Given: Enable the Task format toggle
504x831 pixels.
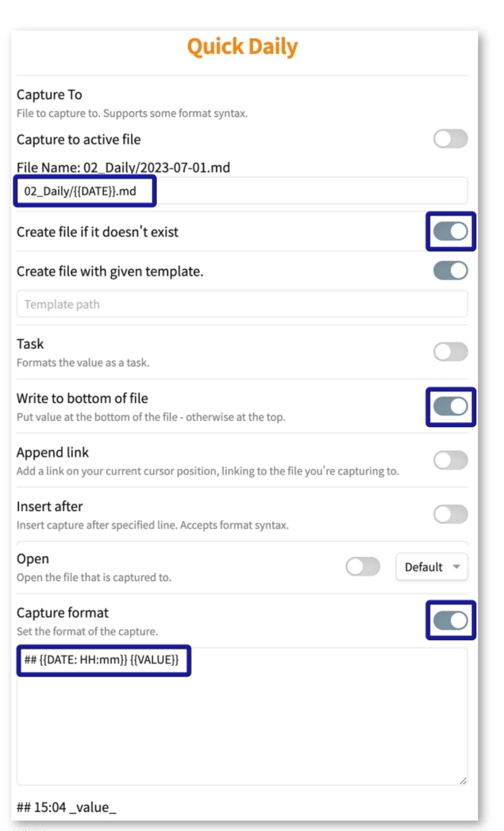Looking at the screenshot, I should (450, 352).
